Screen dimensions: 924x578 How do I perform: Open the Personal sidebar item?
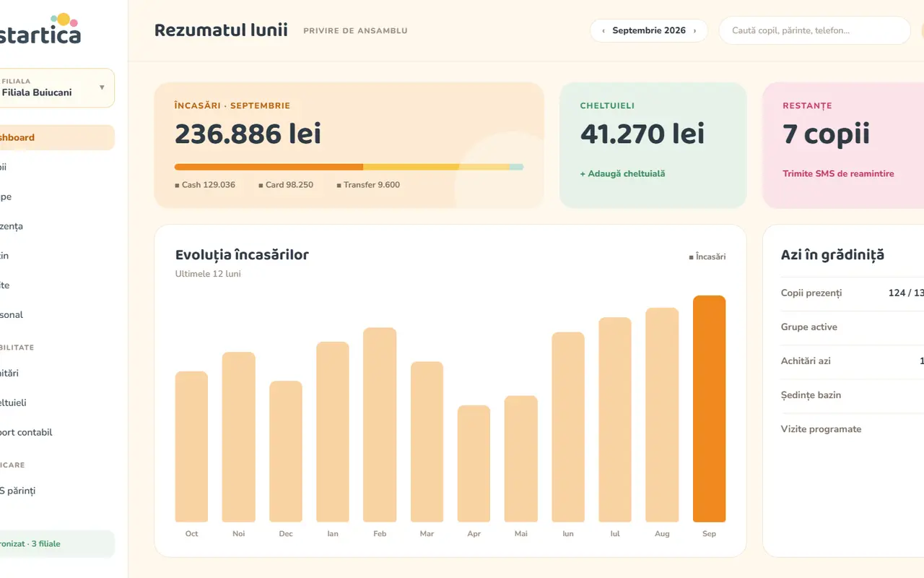pyautogui.click(x=56, y=314)
